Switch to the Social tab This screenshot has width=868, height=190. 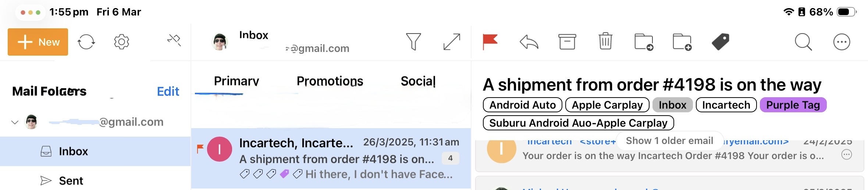pos(418,81)
